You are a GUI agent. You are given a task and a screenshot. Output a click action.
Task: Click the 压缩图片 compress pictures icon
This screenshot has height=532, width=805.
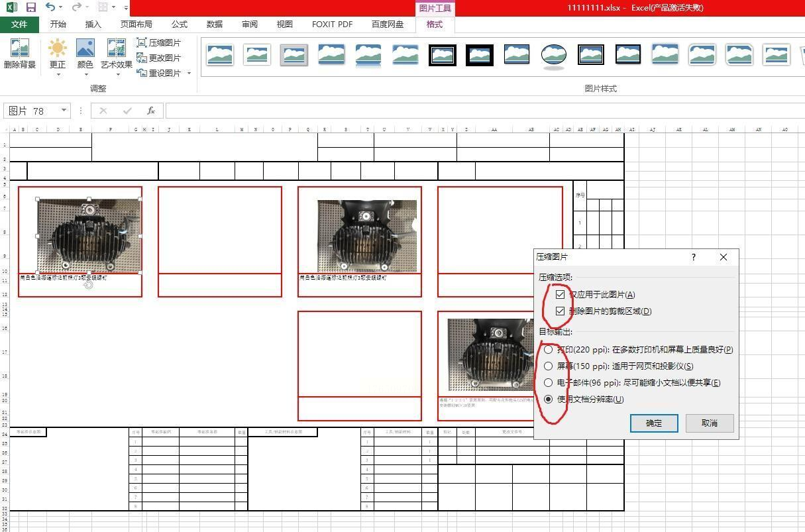tap(141, 42)
